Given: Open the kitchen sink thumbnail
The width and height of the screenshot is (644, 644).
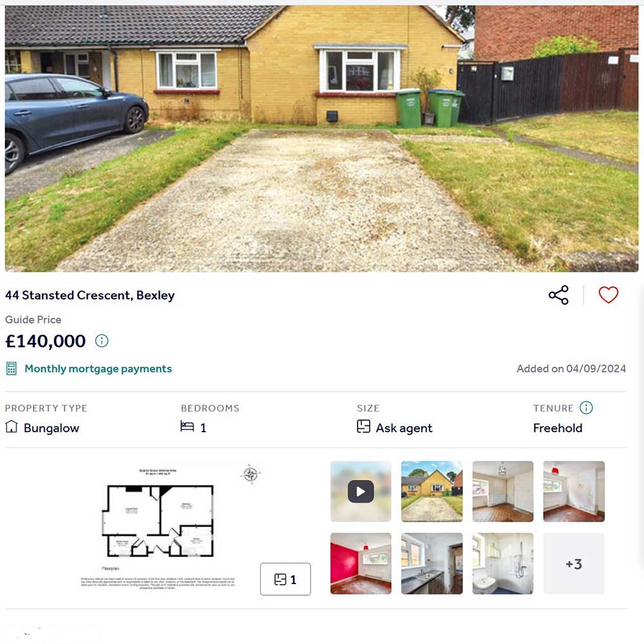Looking at the screenshot, I should coord(431,563).
